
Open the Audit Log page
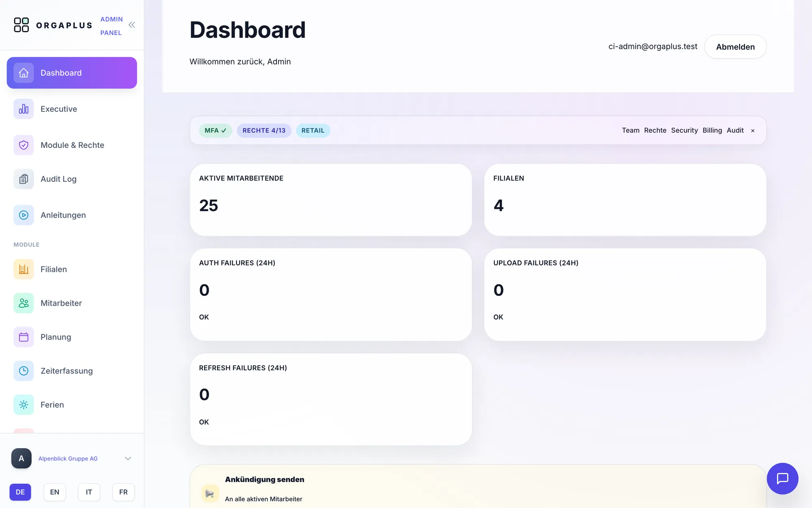click(72, 179)
